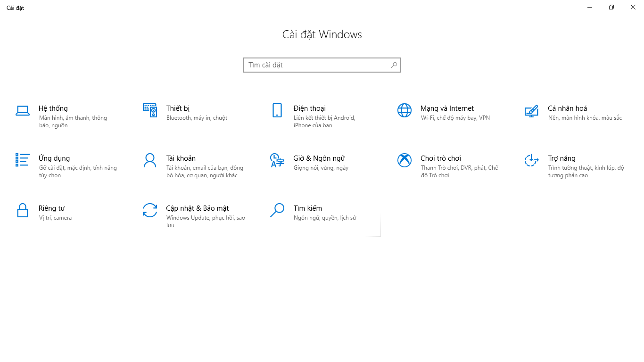644x362 pixels.
Task: Click 'Wi-Fi, chế độ máy bay, VPN' text
Action: [455, 118]
